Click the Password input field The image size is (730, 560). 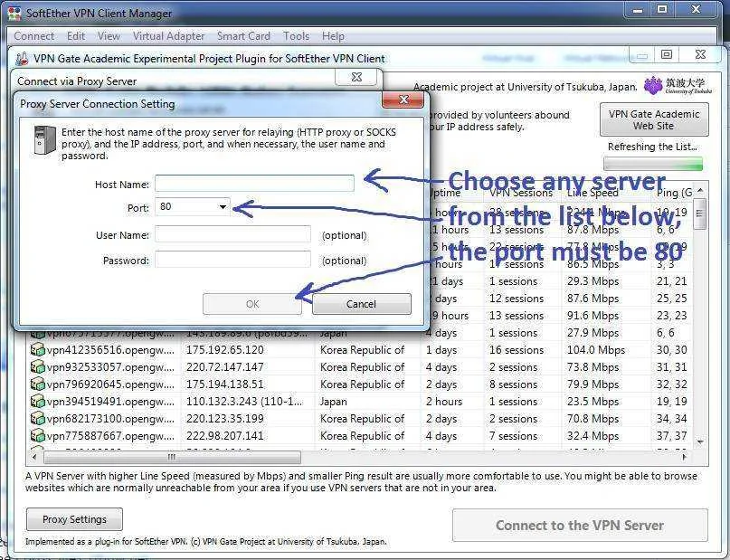click(x=232, y=260)
